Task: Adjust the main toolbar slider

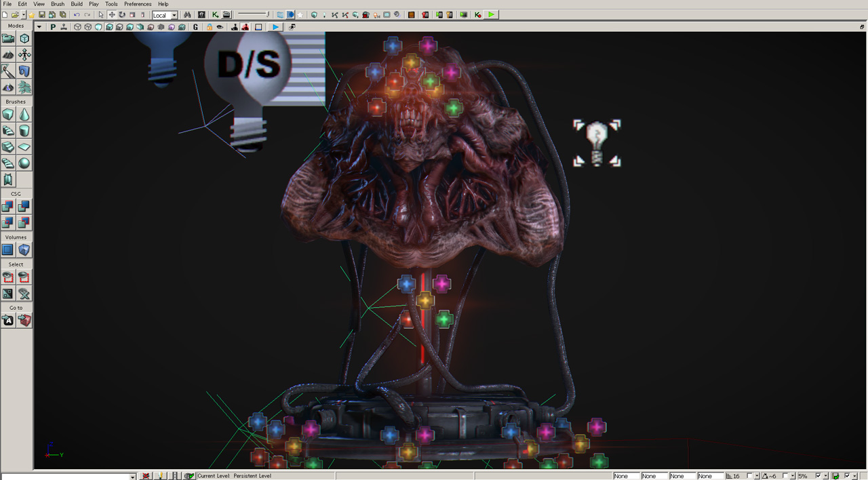Action: pyautogui.click(x=253, y=15)
